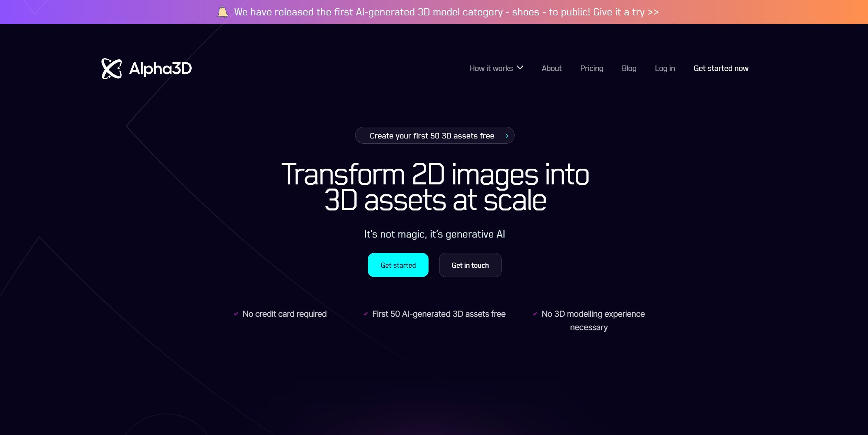Screen dimensions: 868x435
Task: Click the 'Get started' cyan button
Action: pos(398,265)
